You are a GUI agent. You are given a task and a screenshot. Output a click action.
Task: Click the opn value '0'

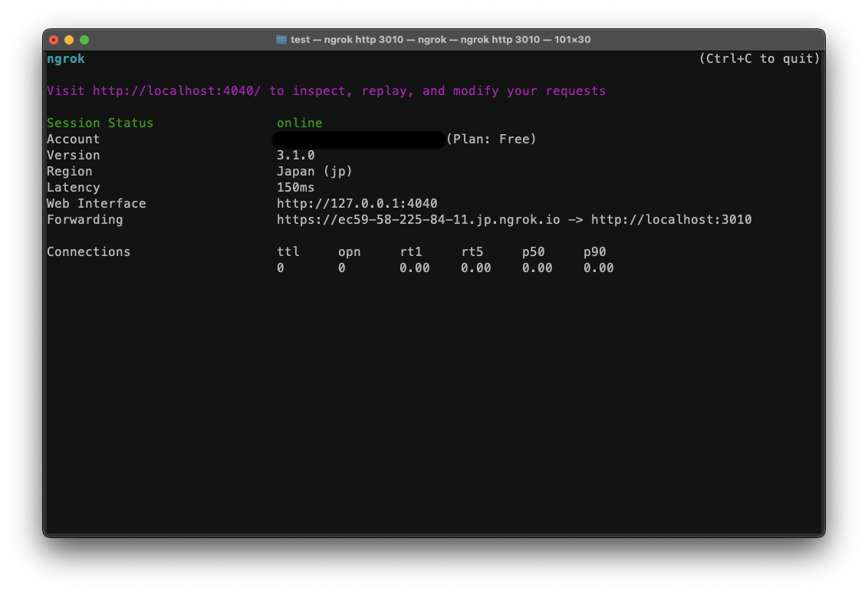342,267
